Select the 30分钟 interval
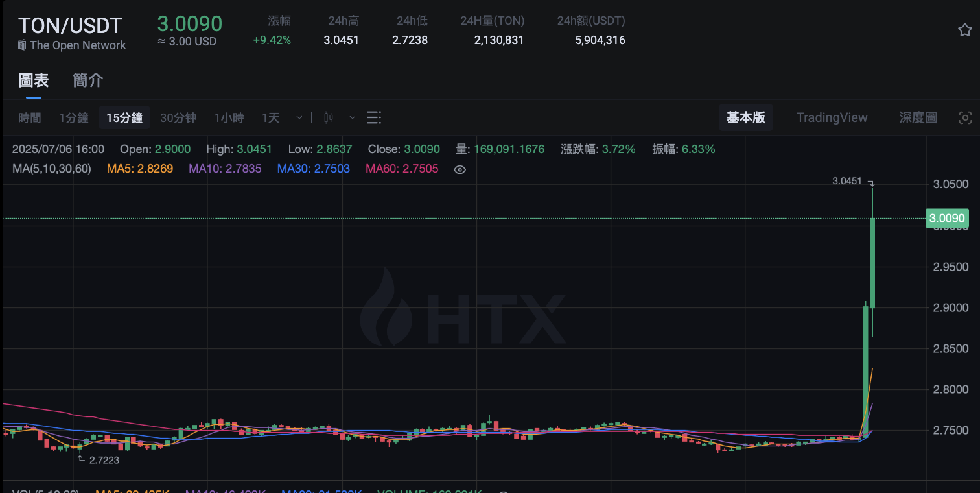 coord(178,117)
